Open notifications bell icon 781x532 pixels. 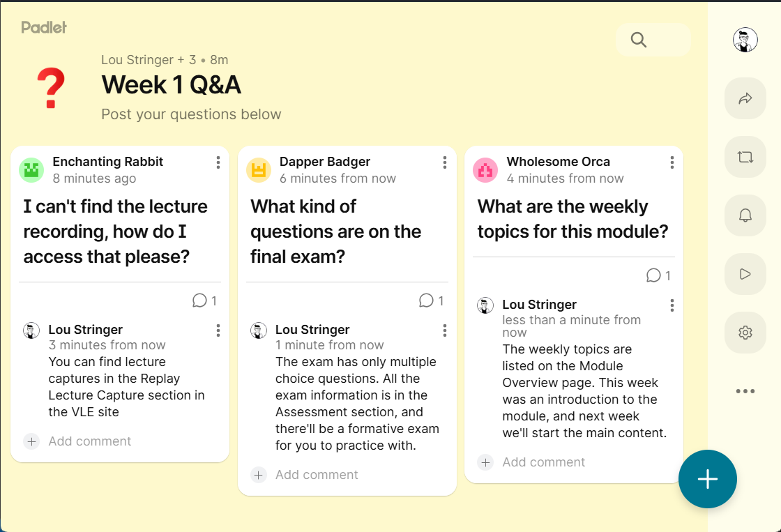(745, 215)
